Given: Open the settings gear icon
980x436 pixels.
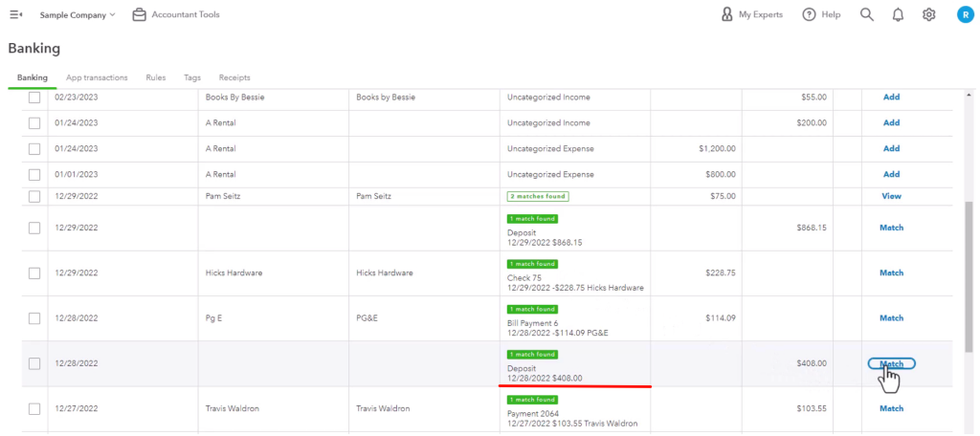Looking at the screenshot, I should pyautogui.click(x=928, y=14).
